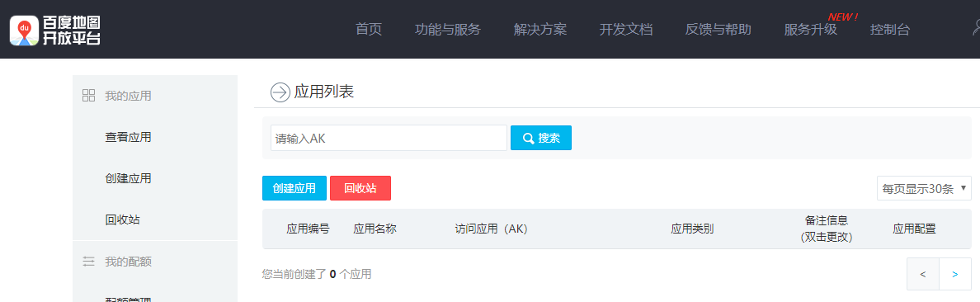Go to previous page with < button
The width and height of the screenshot is (980, 302).
point(923,274)
